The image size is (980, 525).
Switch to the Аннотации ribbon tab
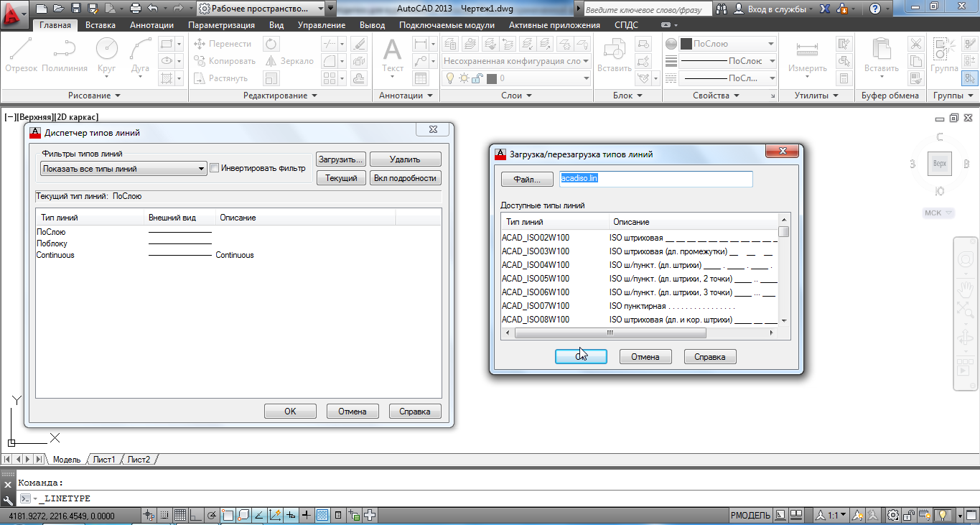(x=152, y=25)
